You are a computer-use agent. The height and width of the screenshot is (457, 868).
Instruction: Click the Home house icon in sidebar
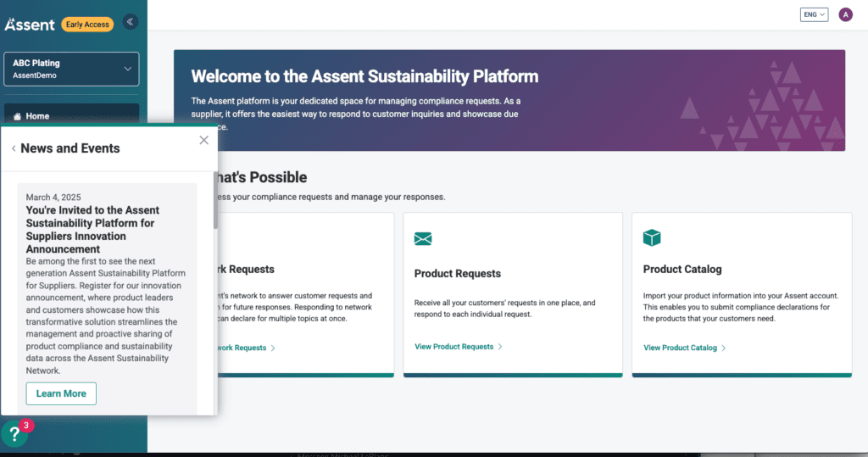click(17, 116)
